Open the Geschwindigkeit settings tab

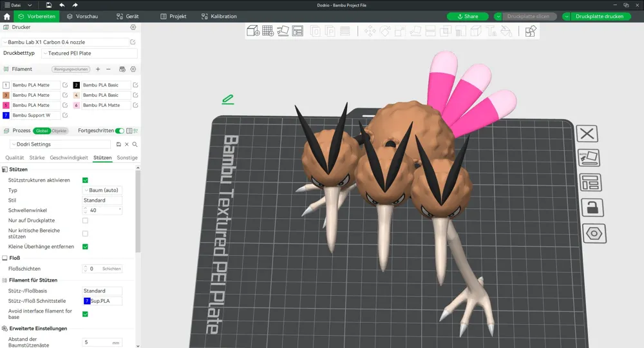pos(69,158)
